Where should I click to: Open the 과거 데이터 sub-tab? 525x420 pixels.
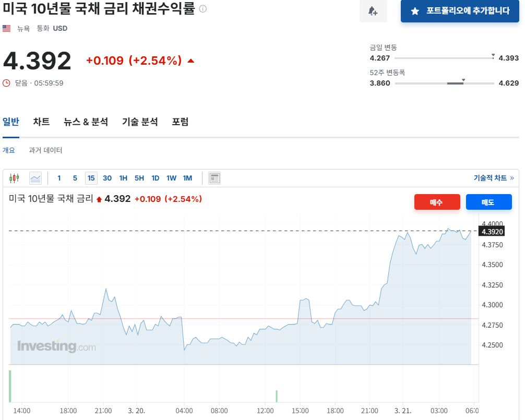[45, 150]
